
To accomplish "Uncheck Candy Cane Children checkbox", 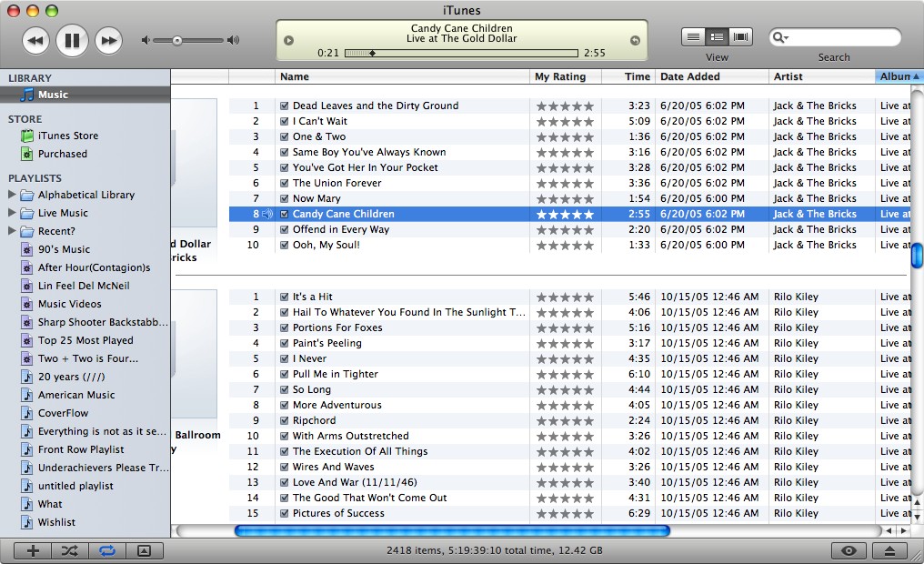I will [x=284, y=215].
